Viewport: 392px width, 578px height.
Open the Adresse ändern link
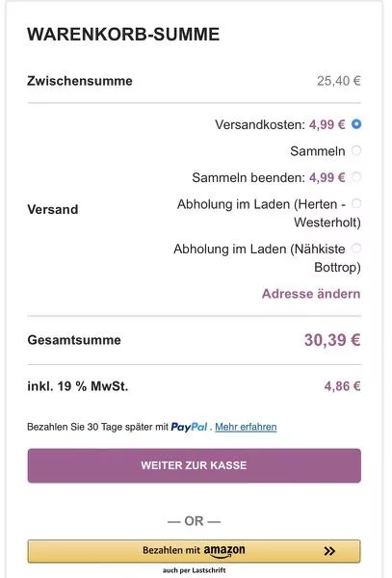[x=311, y=294]
